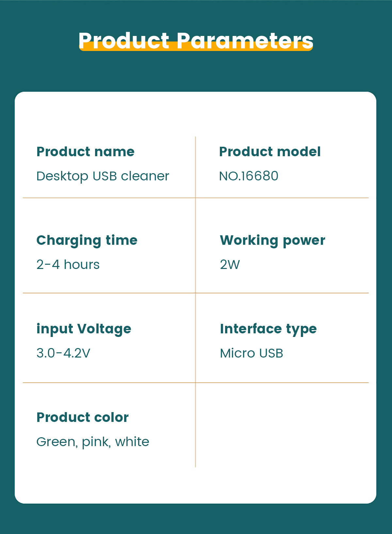392x534 pixels.
Task: Select the Product model heading
Action: tap(270, 152)
